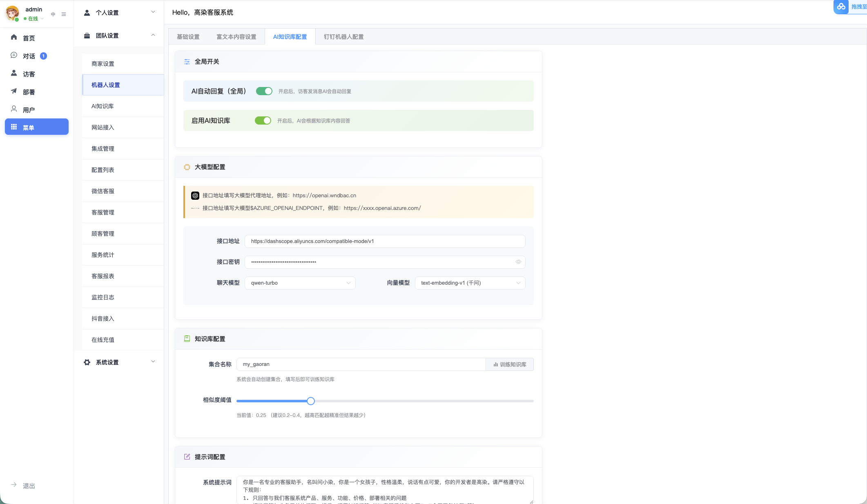Open 客服管理 menu item
Image resolution: width=867 pixels, height=504 pixels.
click(123, 212)
